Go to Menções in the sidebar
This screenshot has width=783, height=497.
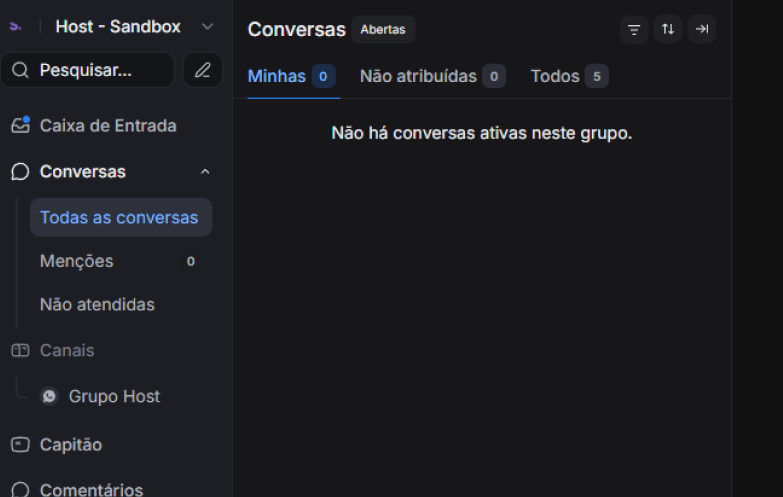pos(77,261)
